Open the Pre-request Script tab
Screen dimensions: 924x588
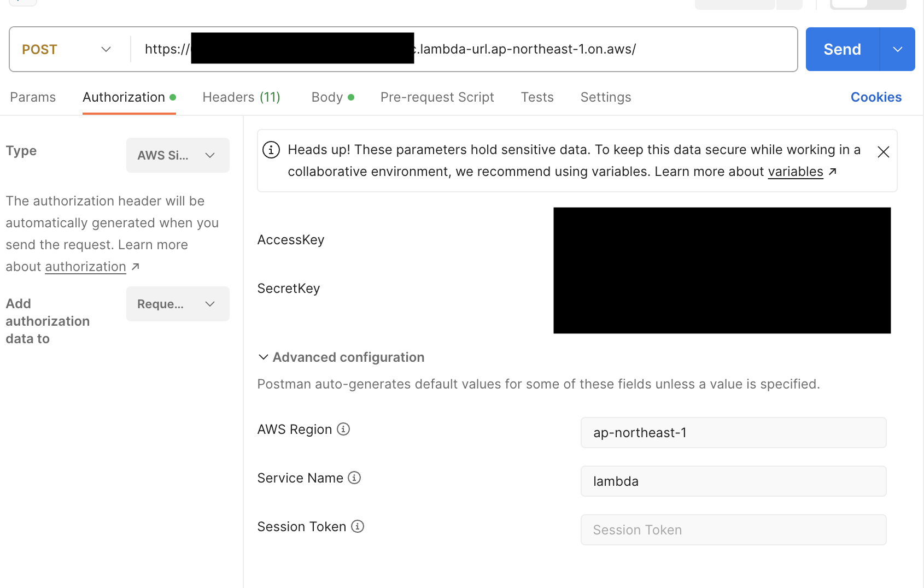click(437, 97)
